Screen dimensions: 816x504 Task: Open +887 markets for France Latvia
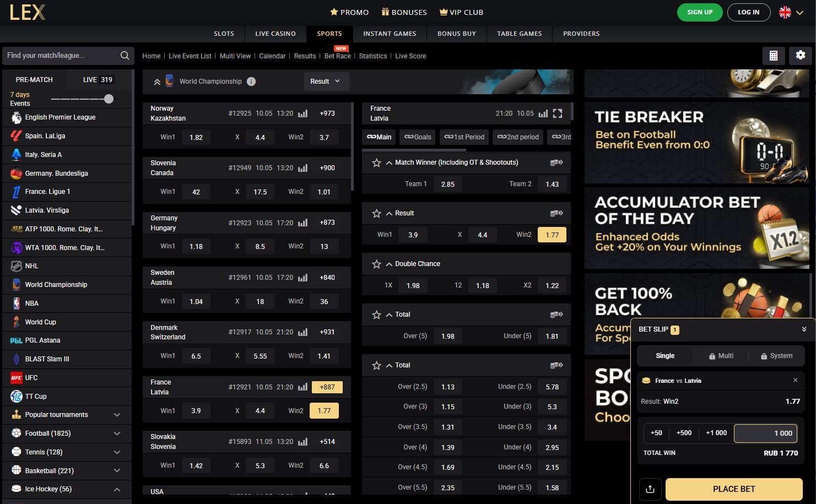pos(327,387)
